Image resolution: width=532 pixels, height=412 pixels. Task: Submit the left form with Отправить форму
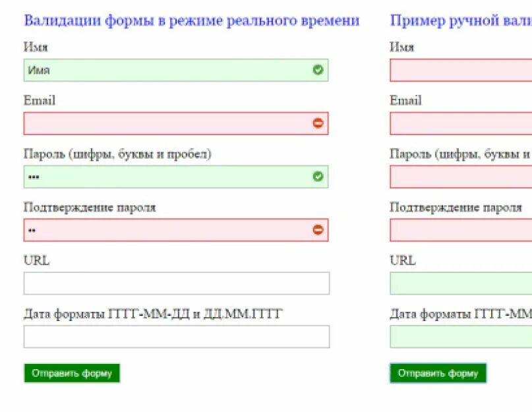coord(72,373)
